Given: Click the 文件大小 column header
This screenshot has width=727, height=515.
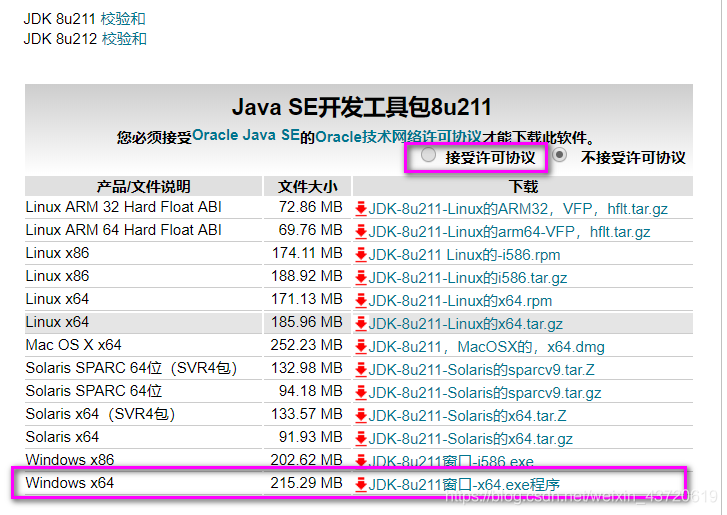Looking at the screenshot, I should click(x=307, y=186).
